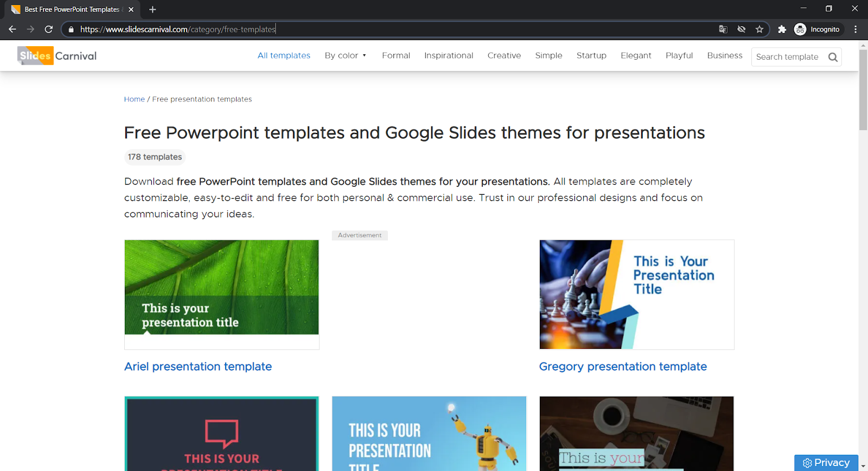
Task: Open the Simple category
Action: (548, 55)
